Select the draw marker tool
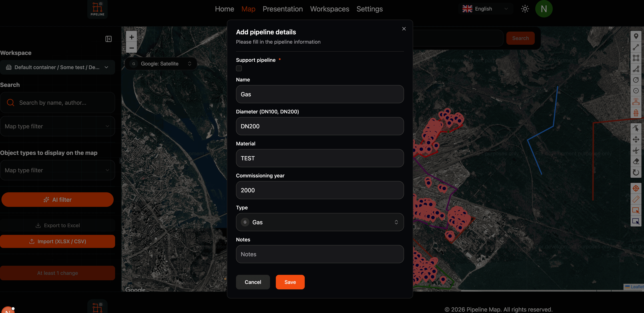644x313 pixels. click(x=636, y=36)
